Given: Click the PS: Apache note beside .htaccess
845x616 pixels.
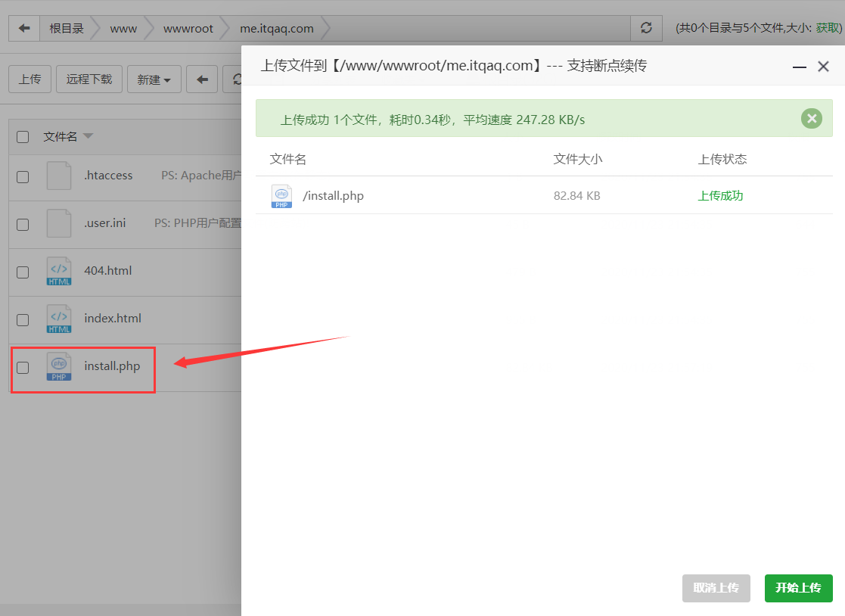Looking at the screenshot, I should pyautogui.click(x=201, y=176).
